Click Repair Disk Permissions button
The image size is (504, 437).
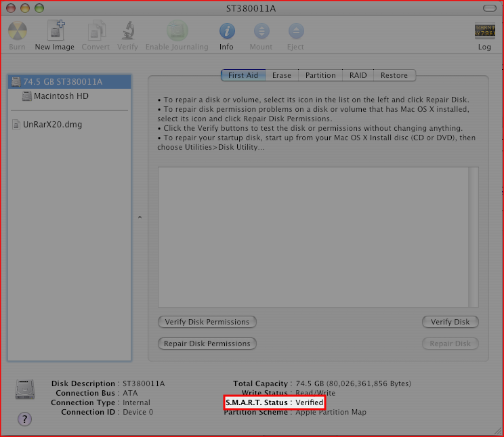(x=207, y=344)
